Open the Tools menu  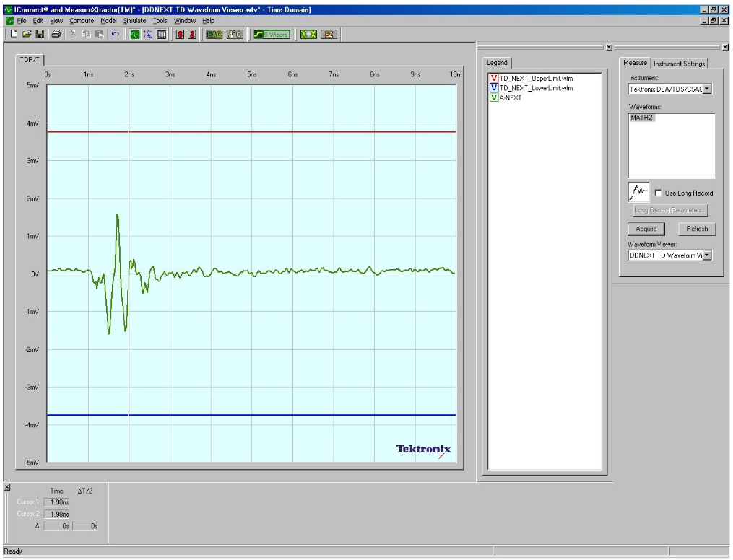pos(160,20)
